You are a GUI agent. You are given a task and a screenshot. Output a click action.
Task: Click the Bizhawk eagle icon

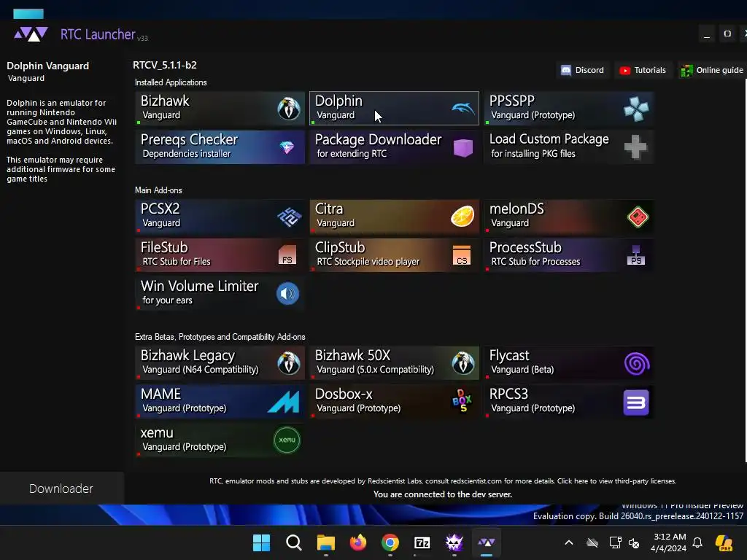pyautogui.click(x=289, y=109)
